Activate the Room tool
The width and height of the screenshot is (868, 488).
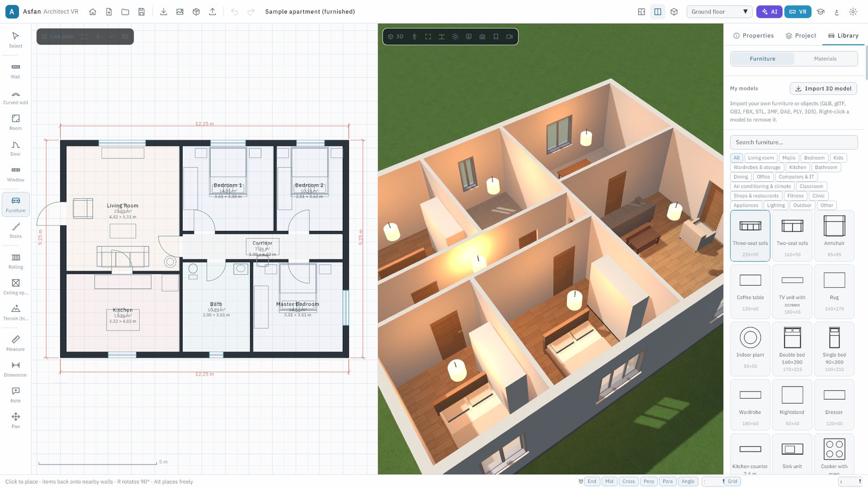point(16,123)
